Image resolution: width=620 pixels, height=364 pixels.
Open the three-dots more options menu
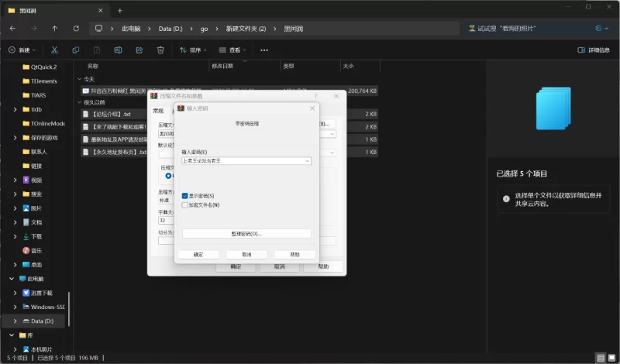point(264,50)
